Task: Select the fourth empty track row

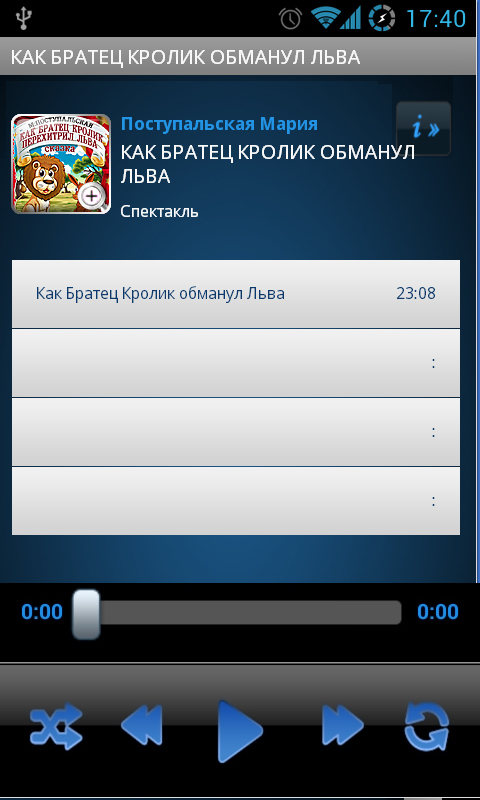Action: 236,501
